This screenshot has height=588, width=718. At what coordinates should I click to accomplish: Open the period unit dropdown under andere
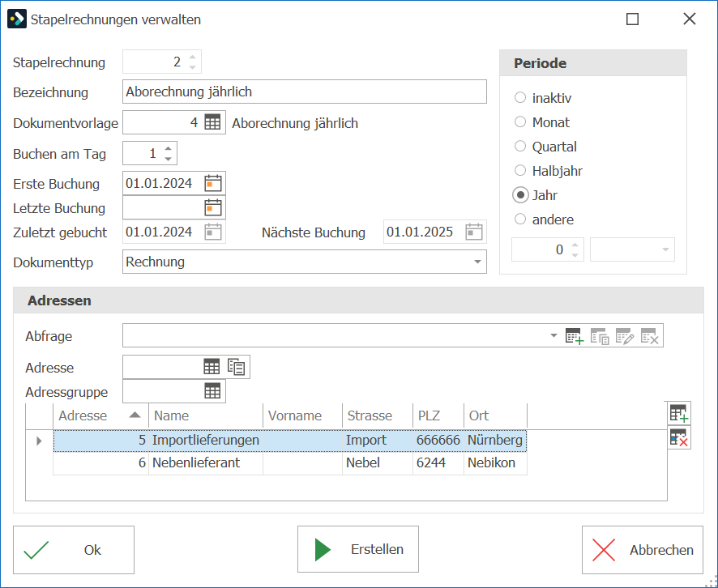point(665,249)
